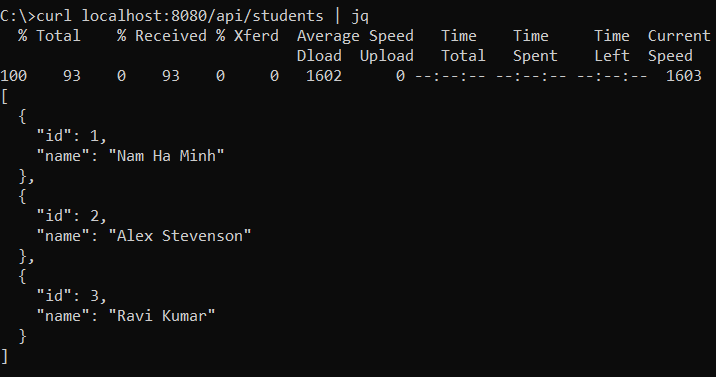This screenshot has height=377, width=716.
Task: Click the Current Speed value 1603
Action: click(684, 76)
